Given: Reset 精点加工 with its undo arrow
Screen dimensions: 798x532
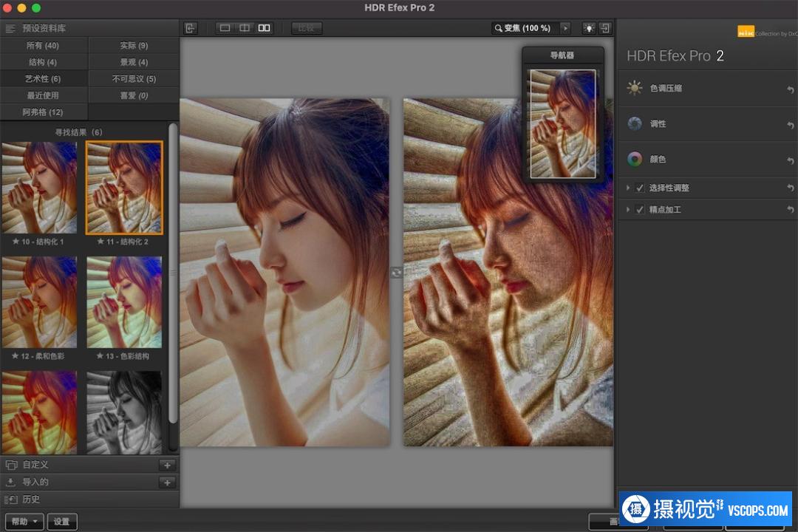Looking at the screenshot, I should [x=791, y=209].
